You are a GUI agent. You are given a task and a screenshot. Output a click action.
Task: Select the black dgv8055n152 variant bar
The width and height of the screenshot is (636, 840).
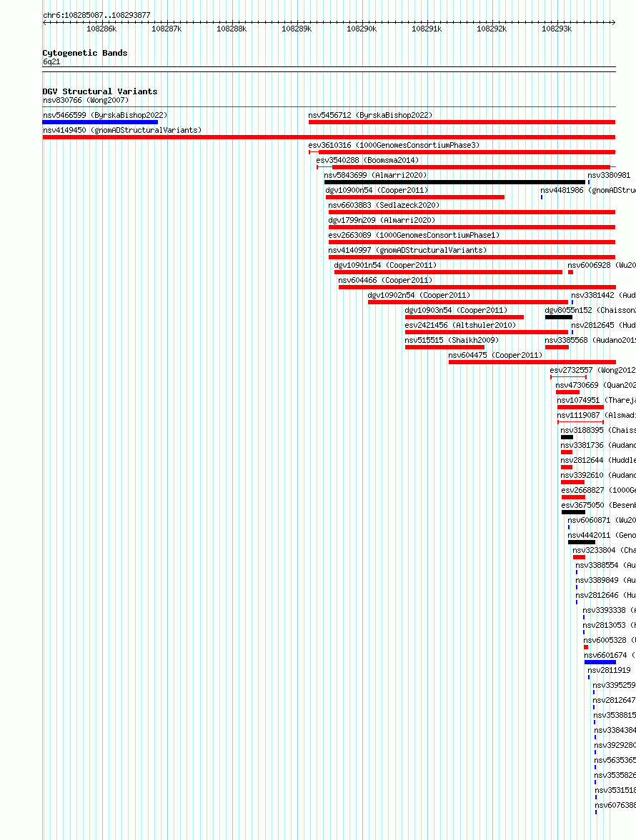[559, 317]
